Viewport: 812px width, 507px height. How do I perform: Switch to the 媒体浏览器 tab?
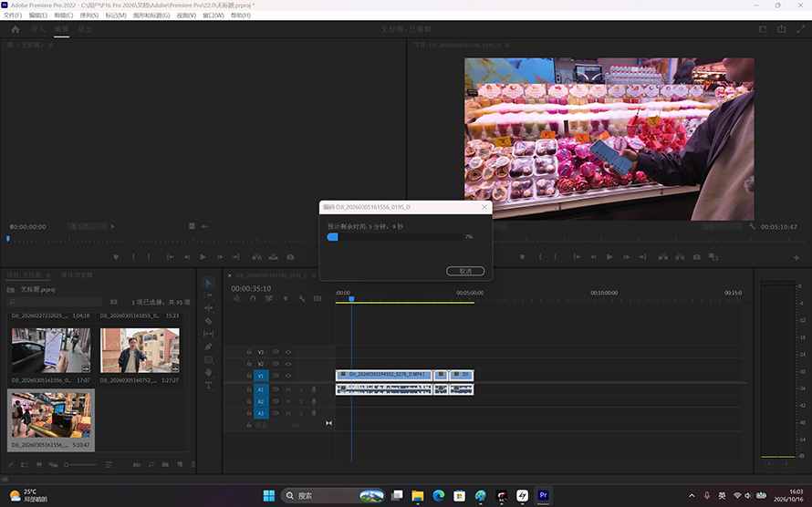[x=76, y=275]
